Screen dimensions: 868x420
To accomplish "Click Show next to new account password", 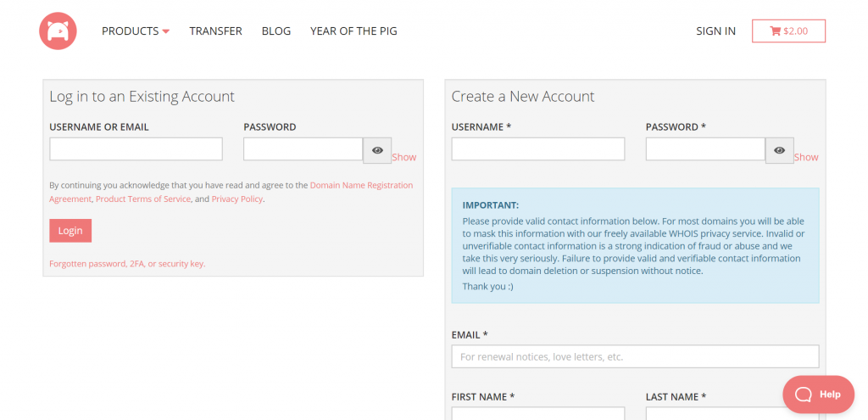I will point(806,157).
